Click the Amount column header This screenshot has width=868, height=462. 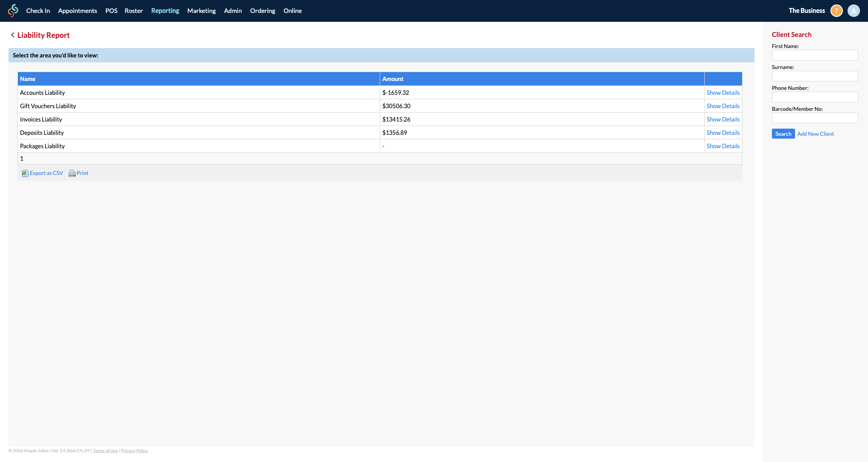point(393,79)
